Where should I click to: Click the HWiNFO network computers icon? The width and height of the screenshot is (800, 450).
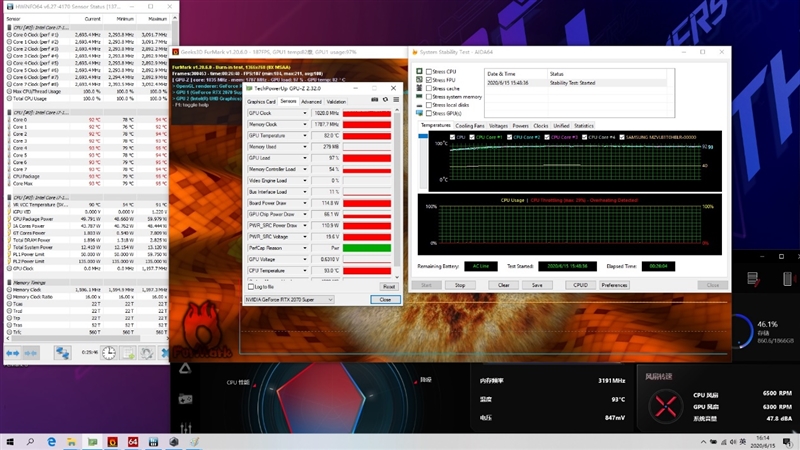click(62, 353)
